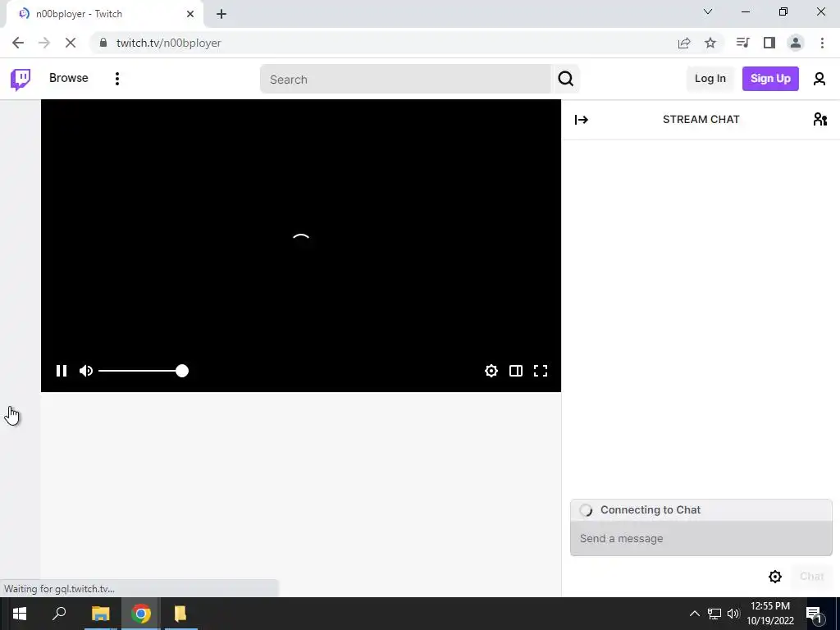840x630 pixels.
Task: Open the Chrome media controls icon
Action: tap(742, 43)
